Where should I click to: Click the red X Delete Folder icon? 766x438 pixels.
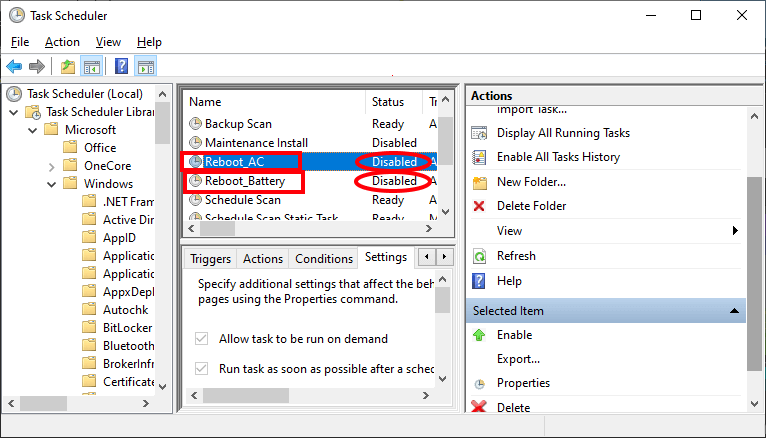479,206
